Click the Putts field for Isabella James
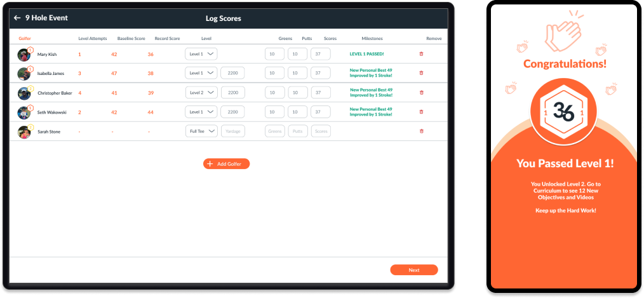This screenshot has width=644, height=298. pos(298,73)
